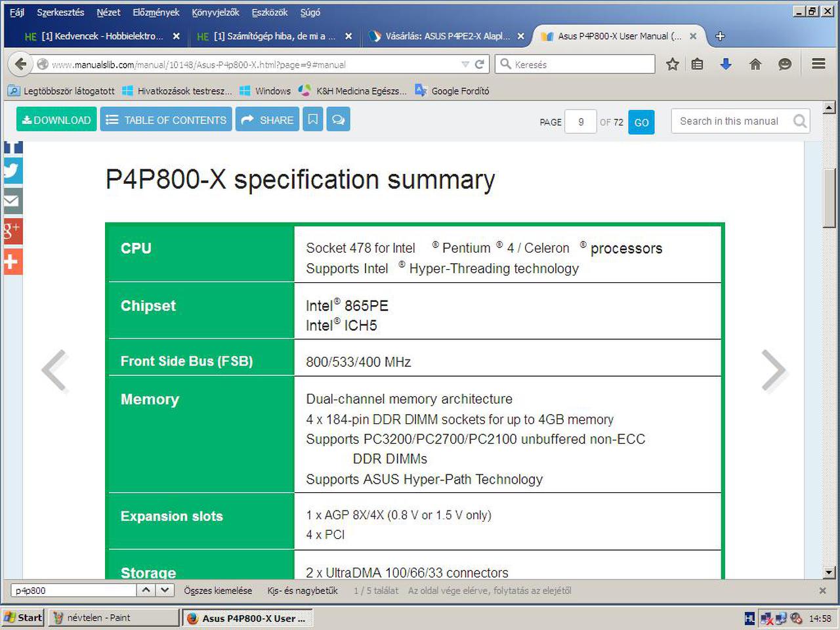Click the page number field
The width and height of the screenshot is (840, 630).
581,121
